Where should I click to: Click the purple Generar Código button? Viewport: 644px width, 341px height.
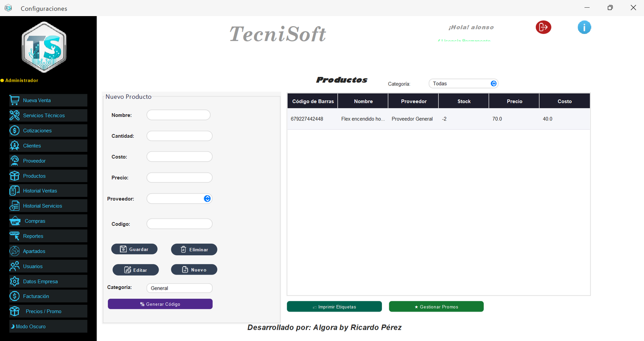click(x=160, y=304)
